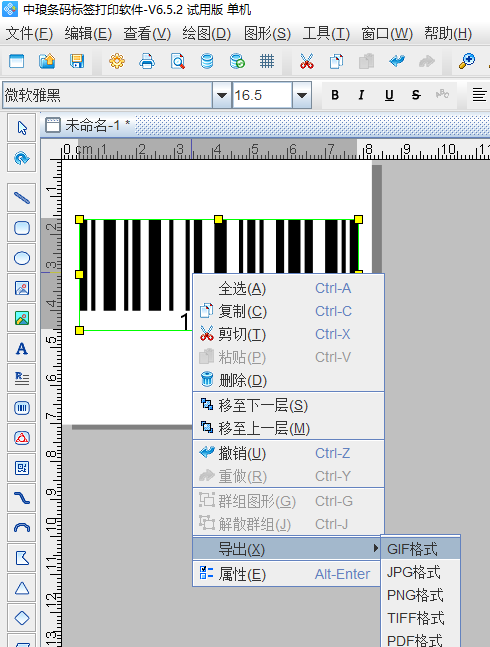Select the letter A text tool
490x647 pixels.
point(22,349)
